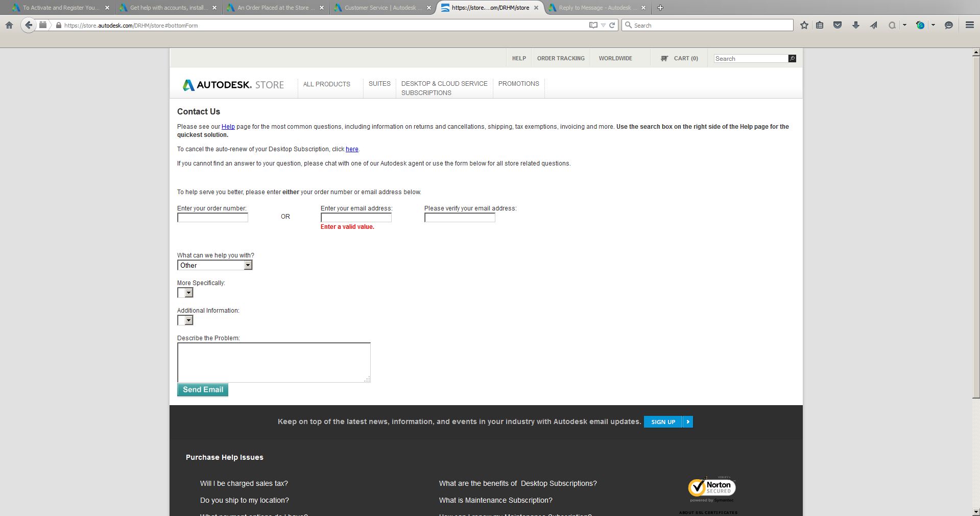Switch to 'Customer Service | Autodesk' tab
This screenshot has height=516, width=980.
click(x=382, y=8)
